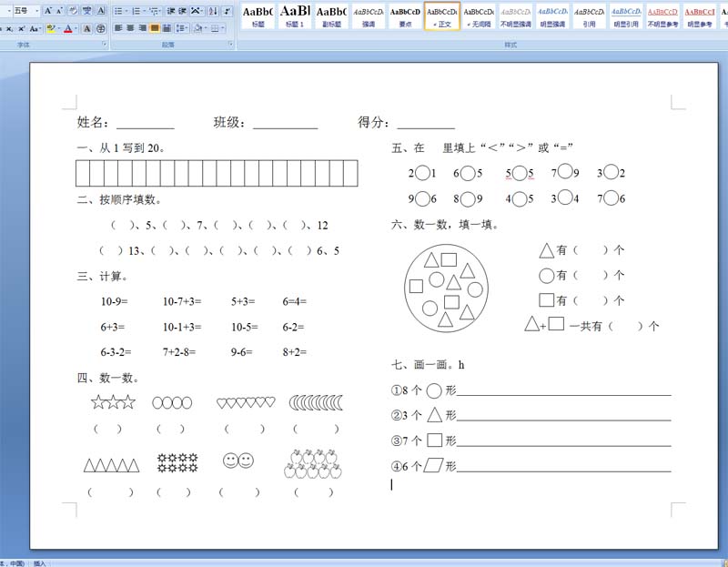Apply the 标题 1 style
The image size is (728, 567).
pyautogui.click(x=295, y=16)
